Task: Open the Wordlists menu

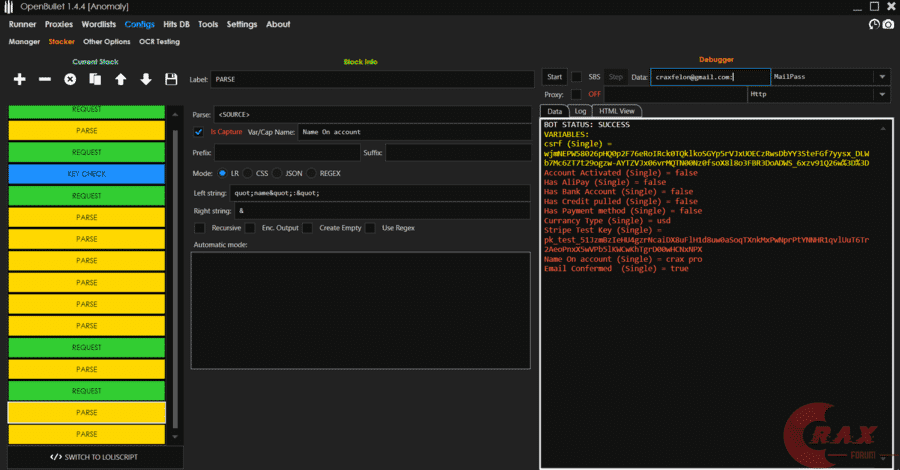Action: (x=99, y=24)
